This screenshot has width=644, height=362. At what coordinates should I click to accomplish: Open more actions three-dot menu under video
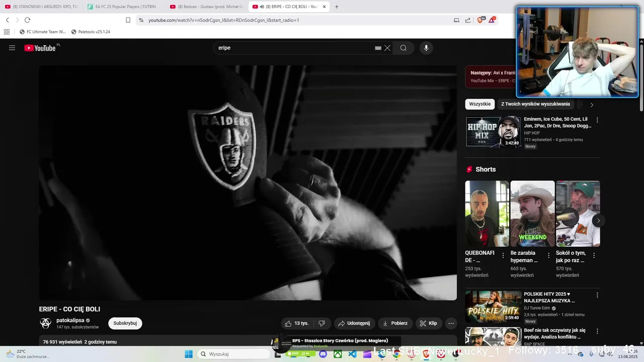[451, 323]
